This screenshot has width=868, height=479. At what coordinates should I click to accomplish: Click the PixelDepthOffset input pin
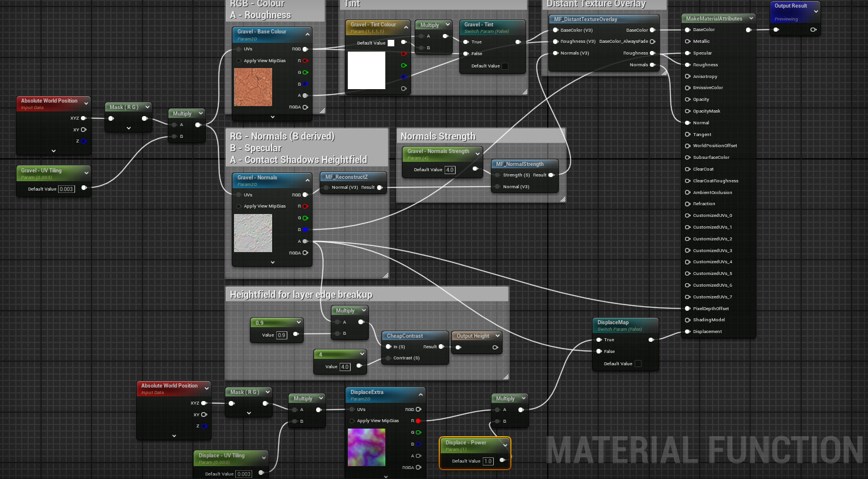point(687,308)
